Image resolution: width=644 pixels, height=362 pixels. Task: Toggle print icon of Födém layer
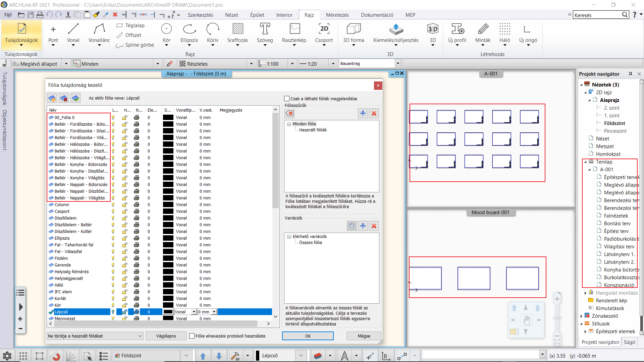pos(137,258)
